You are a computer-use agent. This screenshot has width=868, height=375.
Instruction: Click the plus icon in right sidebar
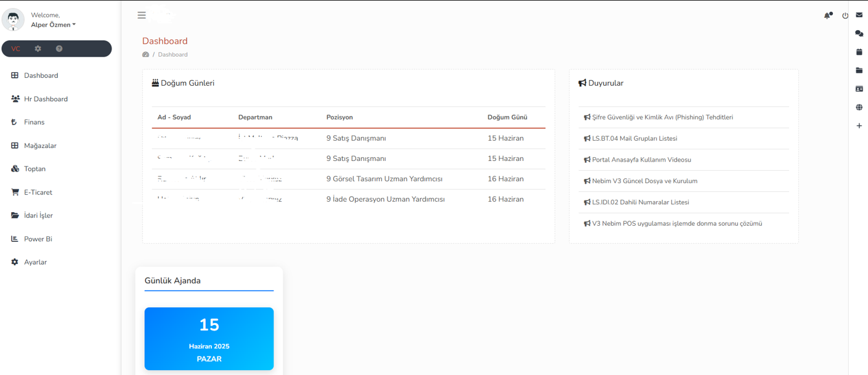coord(859,126)
